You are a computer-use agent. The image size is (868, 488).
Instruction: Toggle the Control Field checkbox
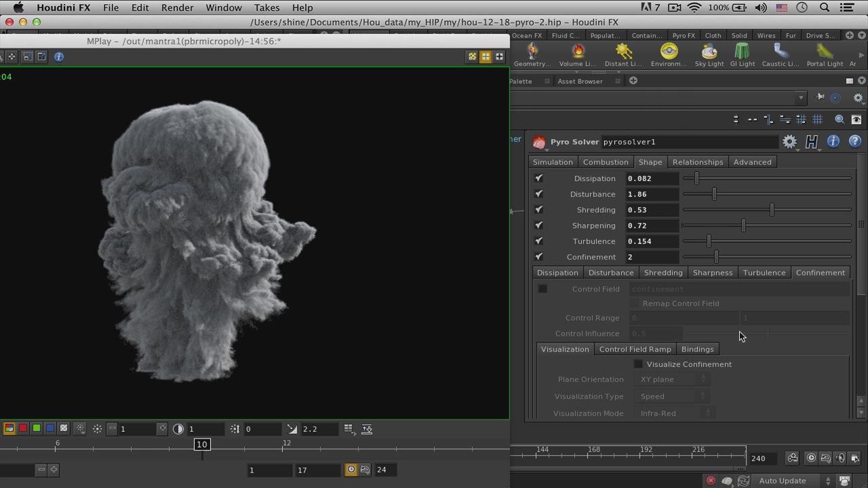tap(542, 289)
